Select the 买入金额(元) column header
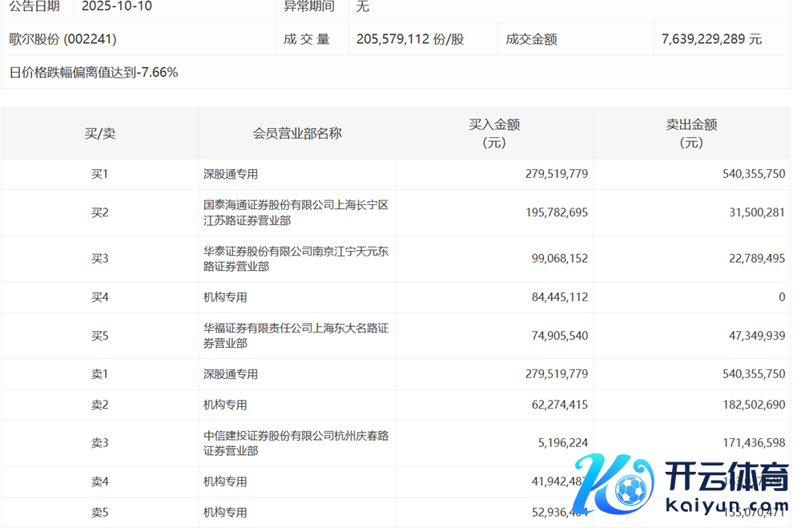 494,134
